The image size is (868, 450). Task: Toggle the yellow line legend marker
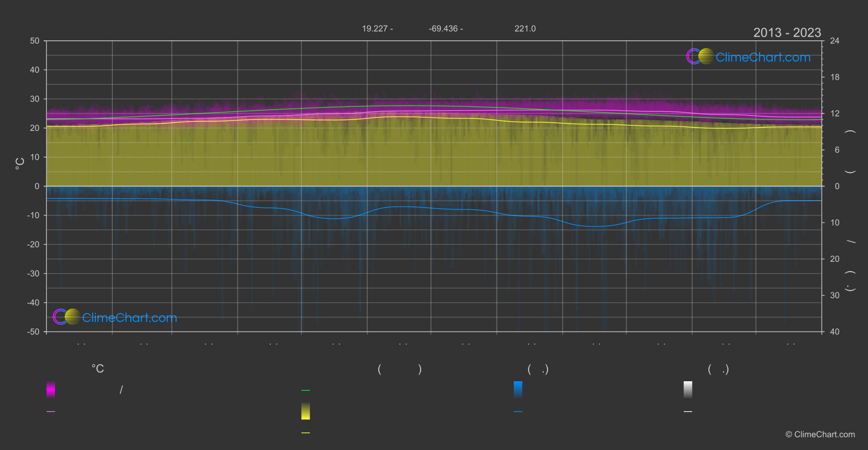coord(306,433)
